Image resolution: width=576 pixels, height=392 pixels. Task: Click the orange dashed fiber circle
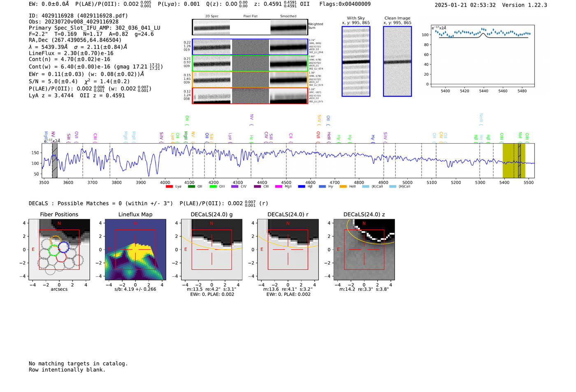coord(56,241)
